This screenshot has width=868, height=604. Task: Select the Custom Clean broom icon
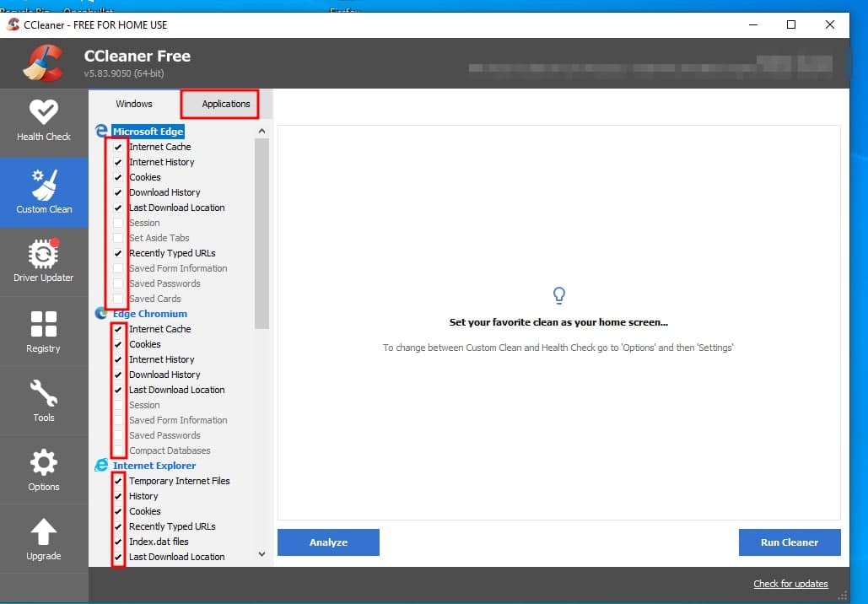(44, 192)
